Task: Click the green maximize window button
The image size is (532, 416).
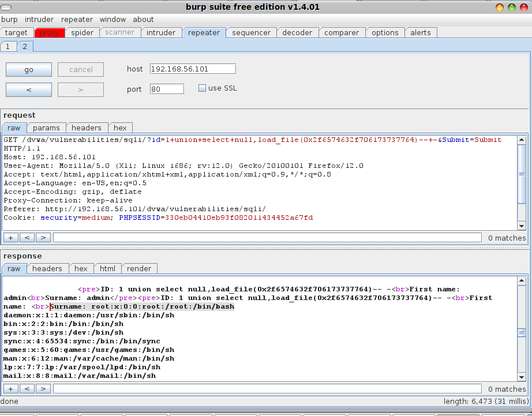Action: click(512, 8)
